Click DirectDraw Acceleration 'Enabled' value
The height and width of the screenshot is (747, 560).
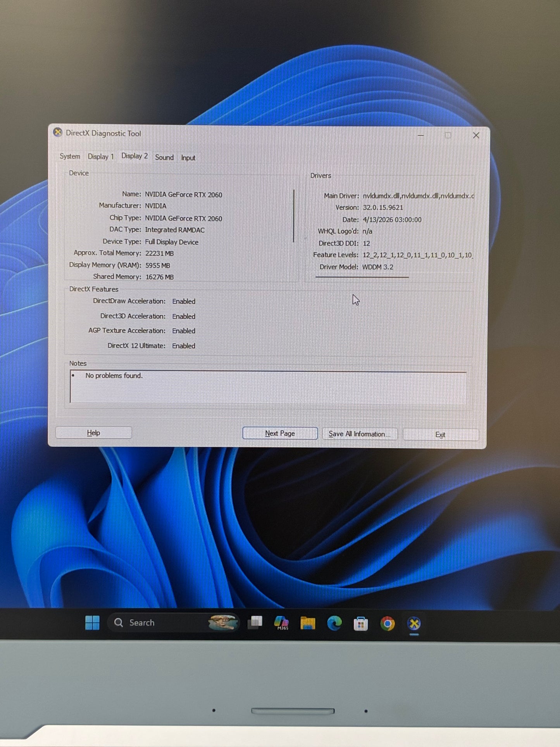184,301
